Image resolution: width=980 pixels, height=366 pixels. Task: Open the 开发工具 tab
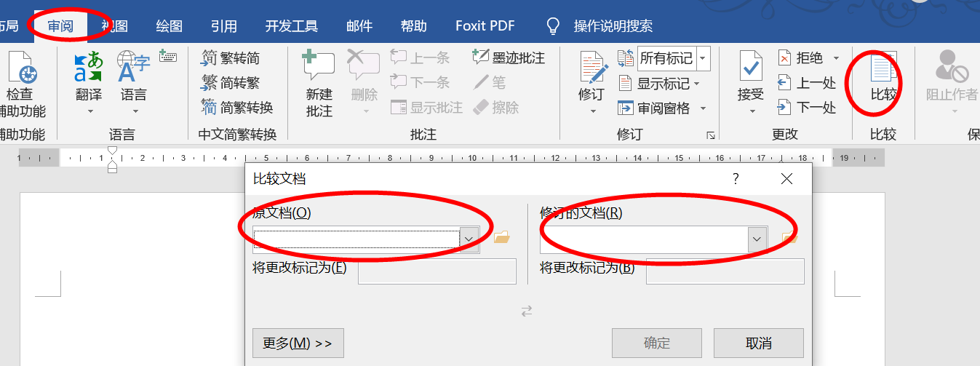pyautogui.click(x=292, y=26)
